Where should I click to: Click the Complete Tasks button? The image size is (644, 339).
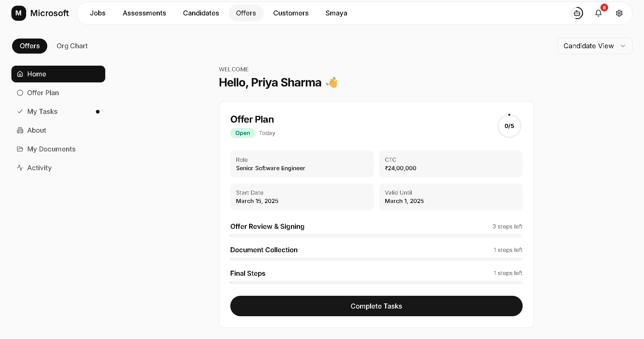[376, 306]
